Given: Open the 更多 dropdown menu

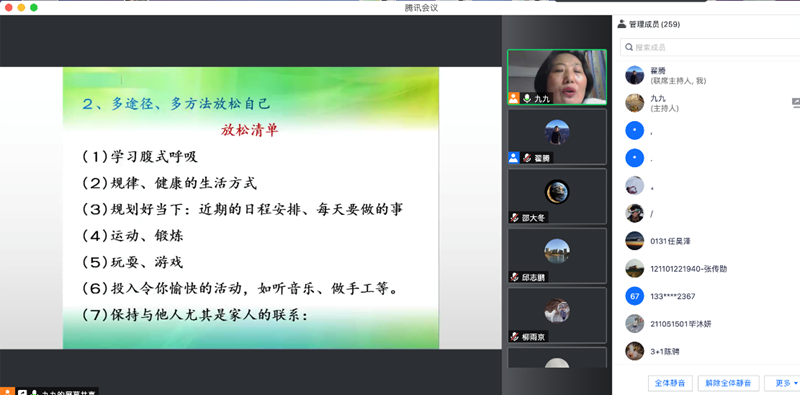Looking at the screenshot, I should pos(786,383).
